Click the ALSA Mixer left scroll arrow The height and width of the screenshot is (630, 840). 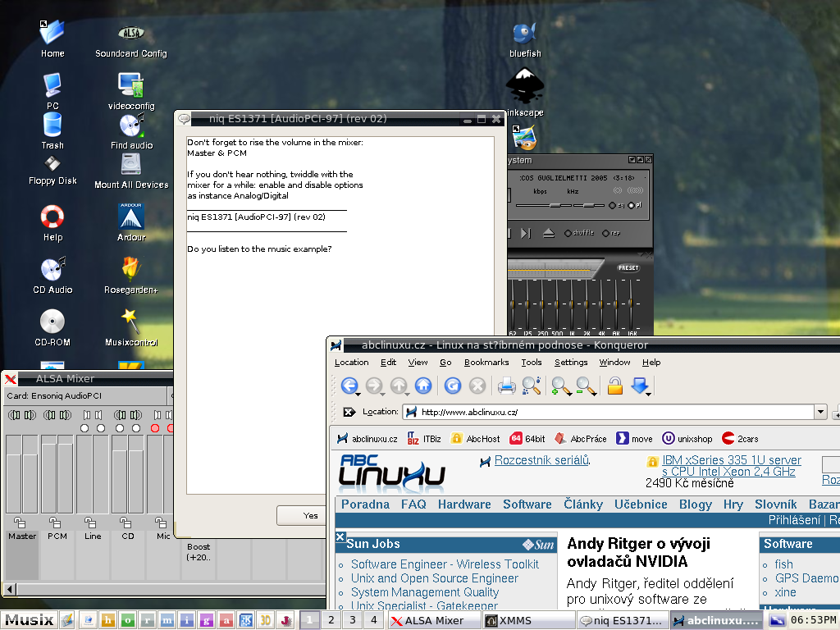pos(10,589)
